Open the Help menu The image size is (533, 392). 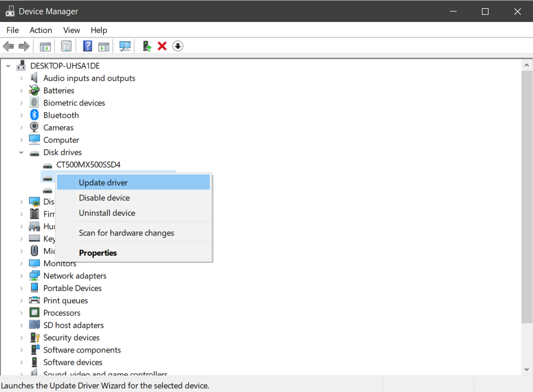tap(99, 30)
